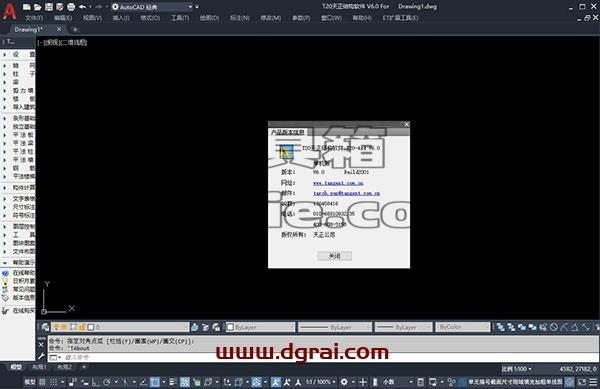The width and height of the screenshot is (600, 389).
Task: Expand the 独立基础 item in sidebar
Action: 19,127
